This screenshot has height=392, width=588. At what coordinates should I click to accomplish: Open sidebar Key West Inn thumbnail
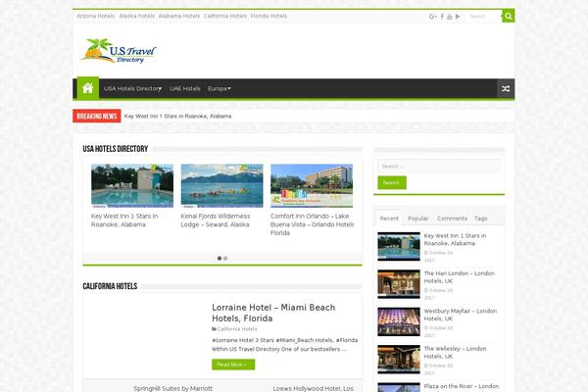coord(399,246)
